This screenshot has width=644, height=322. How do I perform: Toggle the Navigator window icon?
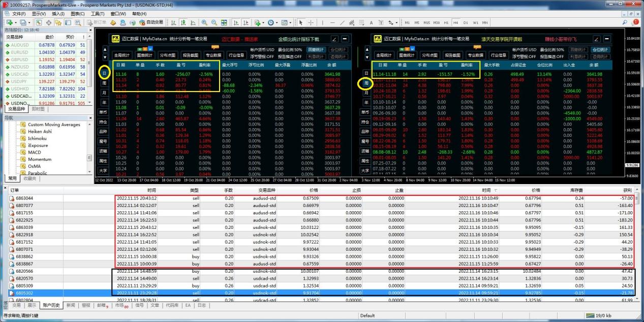[x=58, y=22]
